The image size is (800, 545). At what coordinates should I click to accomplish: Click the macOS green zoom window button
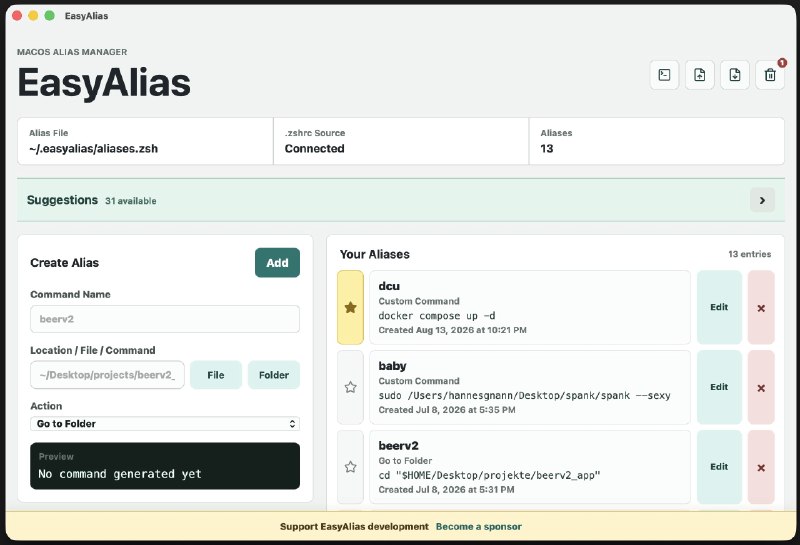(x=49, y=16)
